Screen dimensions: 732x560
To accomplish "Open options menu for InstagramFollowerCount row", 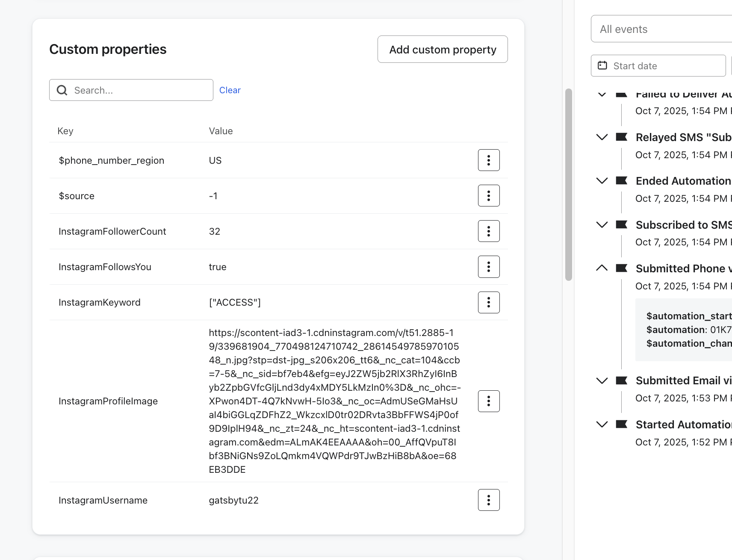I will click(x=488, y=231).
